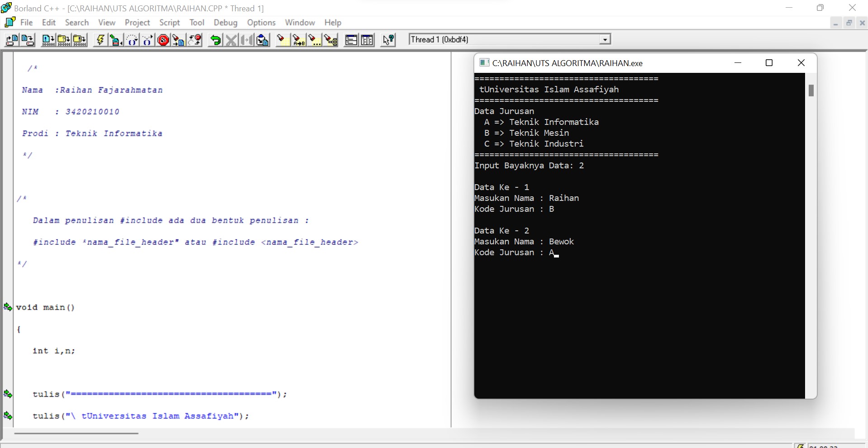
Task: Click the console window vertical scrollbar thumb
Action: (x=811, y=91)
